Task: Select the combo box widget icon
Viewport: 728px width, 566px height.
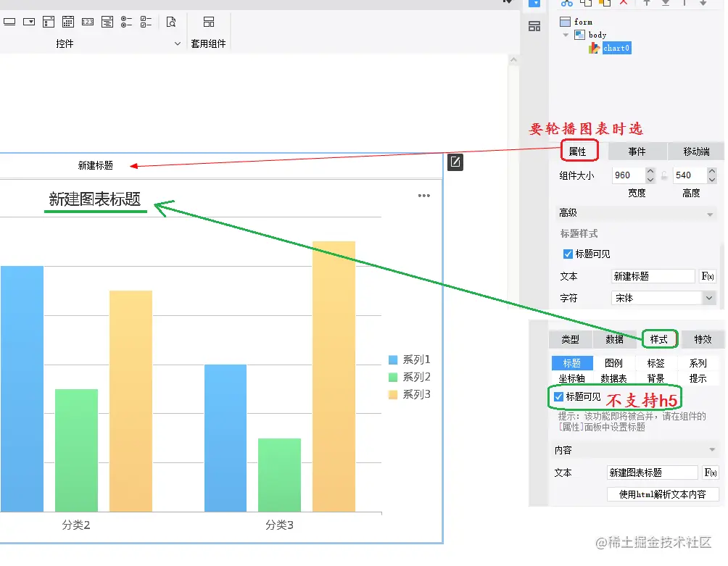Action: 29,22
